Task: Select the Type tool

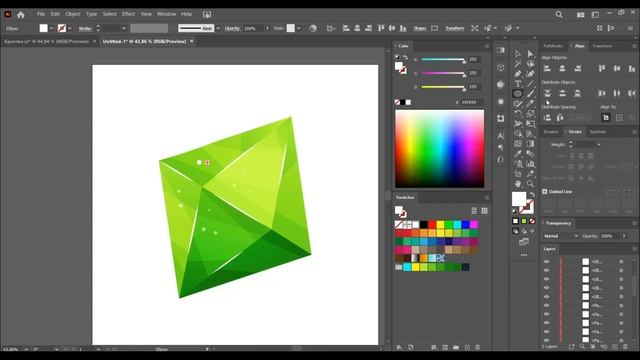Action: click(518, 84)
